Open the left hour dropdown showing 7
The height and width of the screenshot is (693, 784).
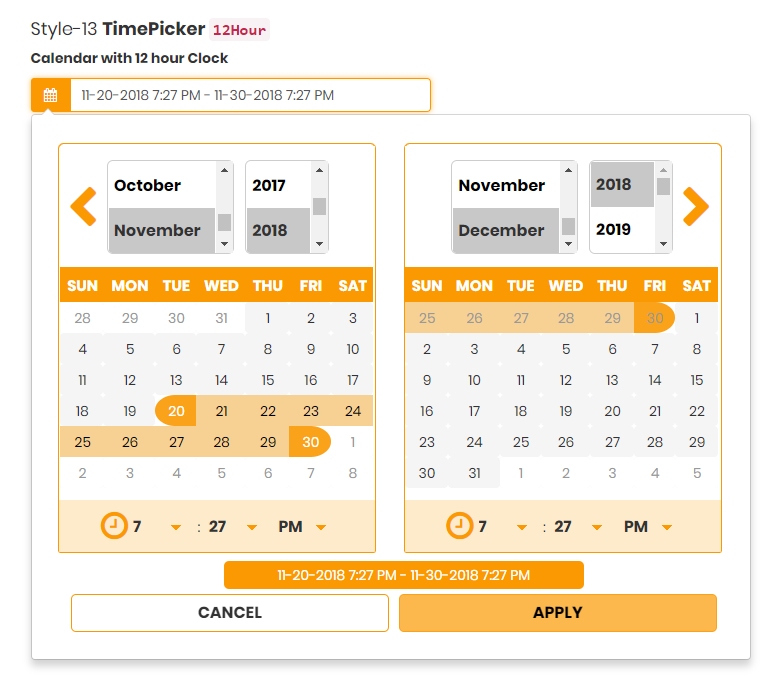pos(156,526)
